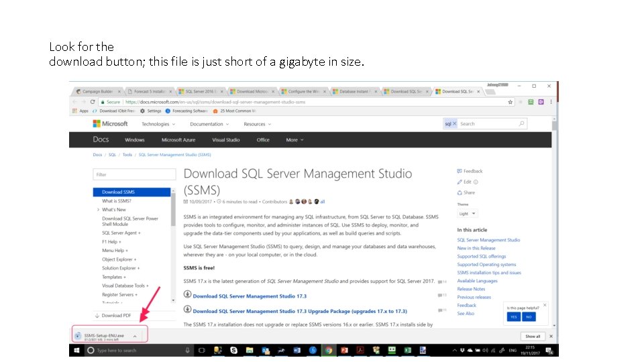Screen dimensions: 644x362
Task: Click NO for page helpful prompt
Action: [529, 317]
